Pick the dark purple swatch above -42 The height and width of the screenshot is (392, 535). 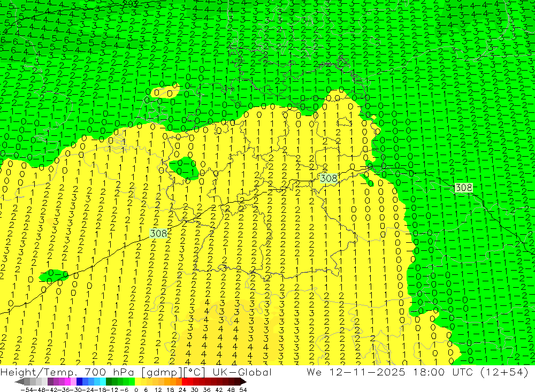pyautogui.click(x=50, y=382)
